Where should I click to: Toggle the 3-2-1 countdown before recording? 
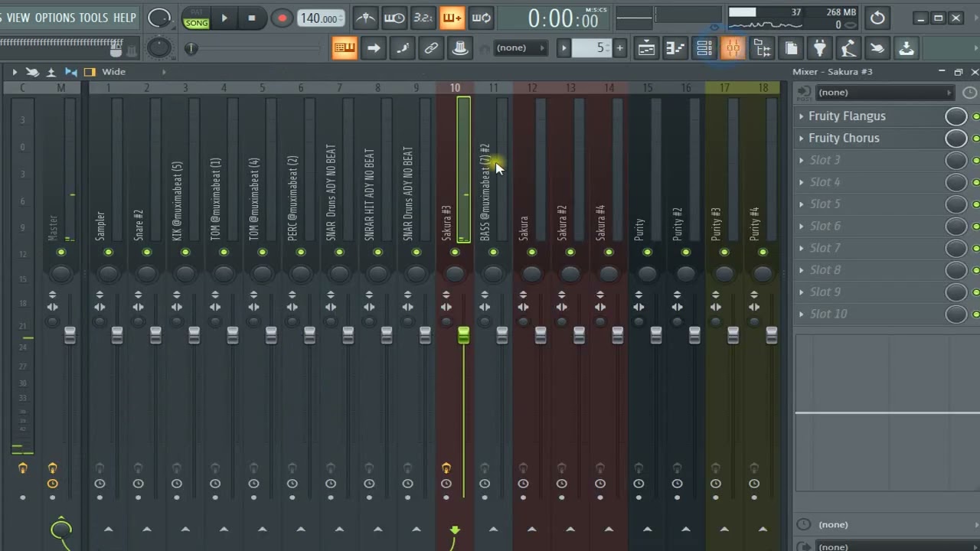tap(423, 18)
